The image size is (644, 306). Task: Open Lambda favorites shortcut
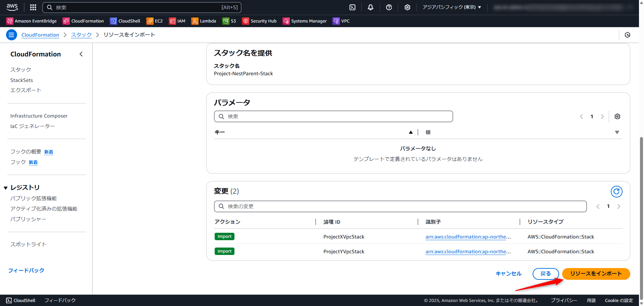(x=204, y=21)
